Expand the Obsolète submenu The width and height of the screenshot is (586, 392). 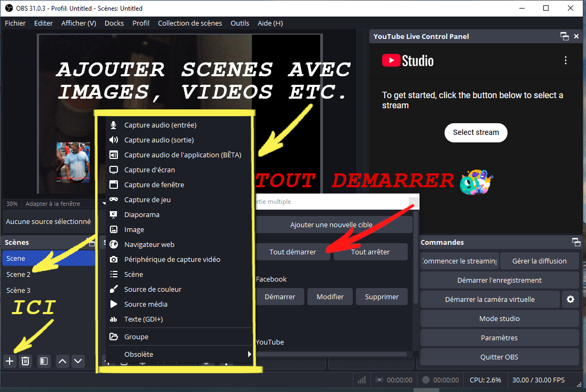(179, 354)
